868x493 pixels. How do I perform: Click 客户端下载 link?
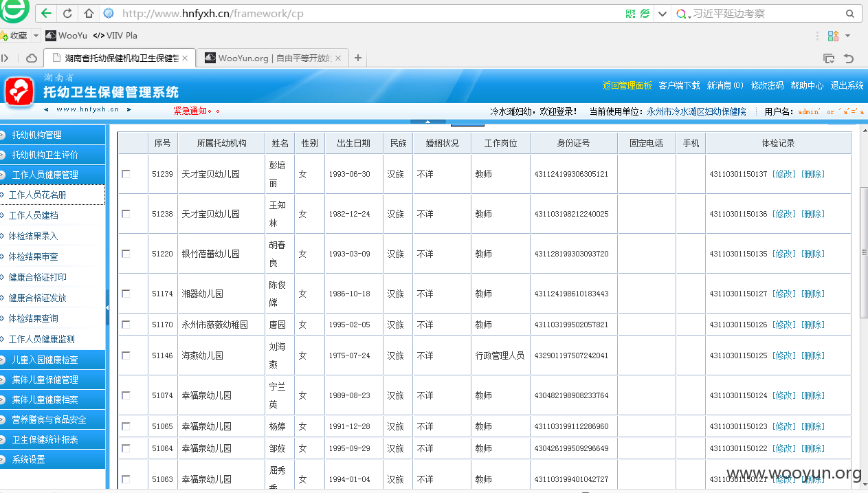coord(679,86)
